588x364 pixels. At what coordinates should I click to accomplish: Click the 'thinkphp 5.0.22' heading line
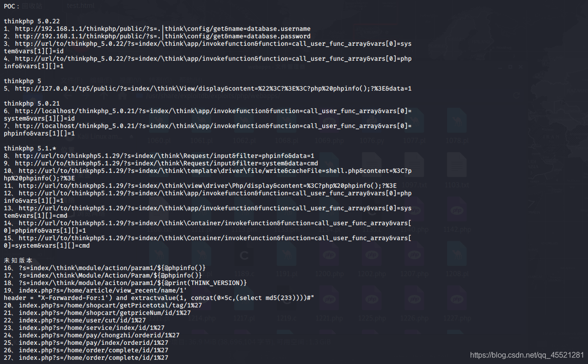(x=32, y=21)
